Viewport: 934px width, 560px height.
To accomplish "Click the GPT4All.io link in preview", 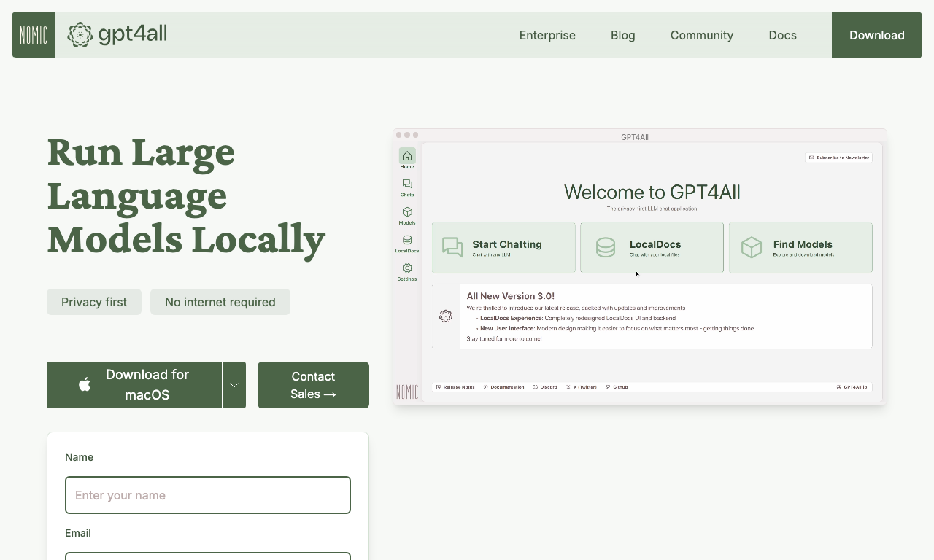I will [x=852, y=387].
